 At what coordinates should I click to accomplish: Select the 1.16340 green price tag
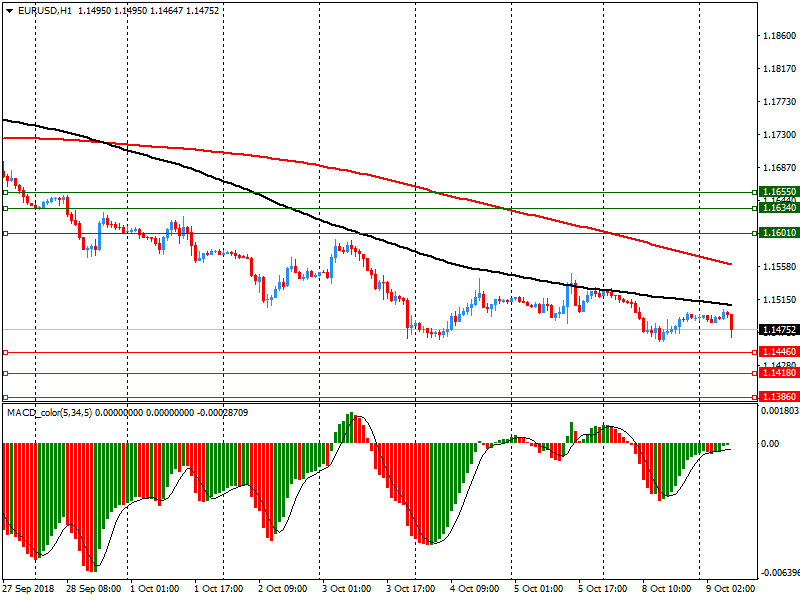[778, 207]
